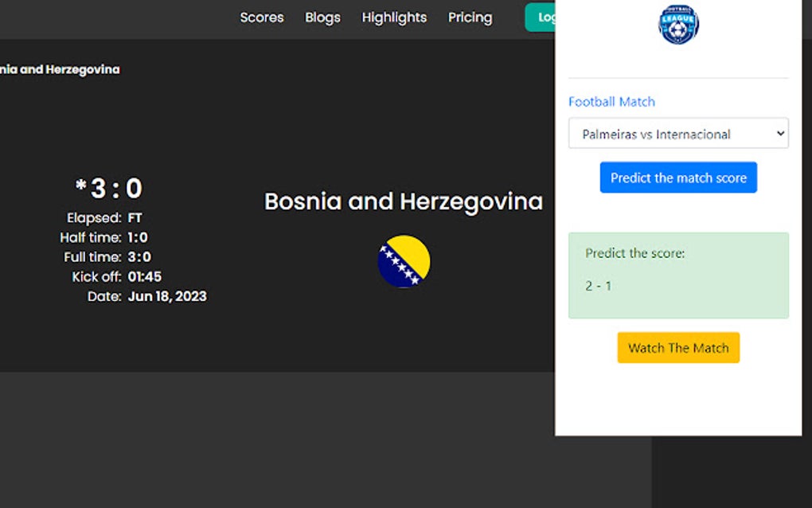Switch to the Scores tab
812x508 pixels.
[x=261, y=17]
